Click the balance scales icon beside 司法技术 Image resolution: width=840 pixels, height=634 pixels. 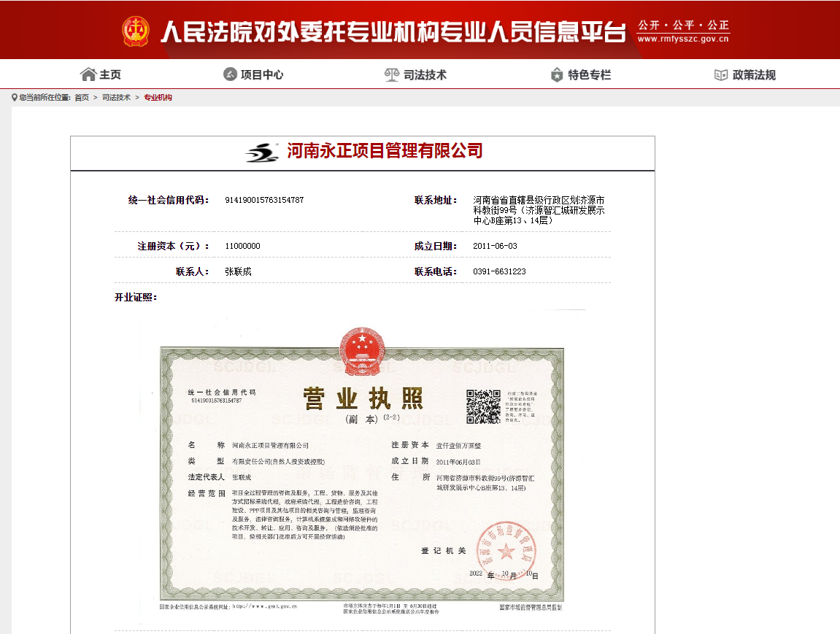click(x=392, y=74)
